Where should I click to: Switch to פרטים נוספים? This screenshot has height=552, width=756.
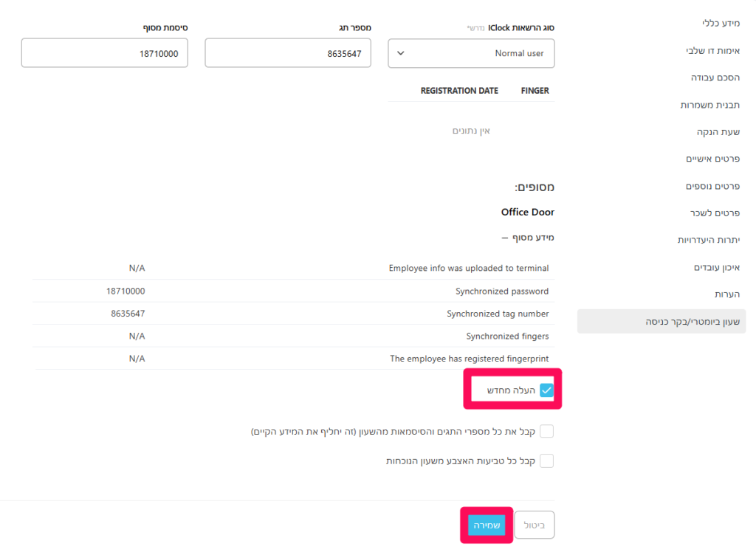click(x=712, y=186)
